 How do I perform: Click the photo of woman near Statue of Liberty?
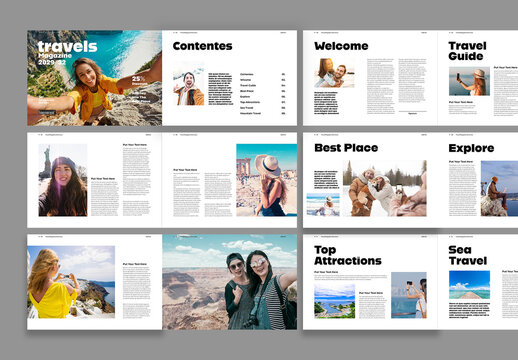[x=63, y=180]
